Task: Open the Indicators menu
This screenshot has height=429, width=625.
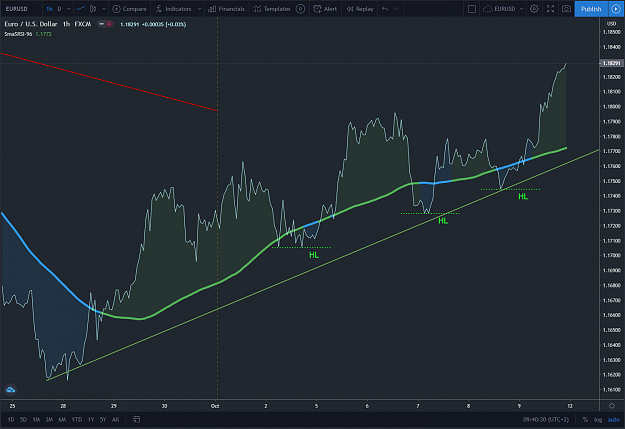Action: click(173, 8)
